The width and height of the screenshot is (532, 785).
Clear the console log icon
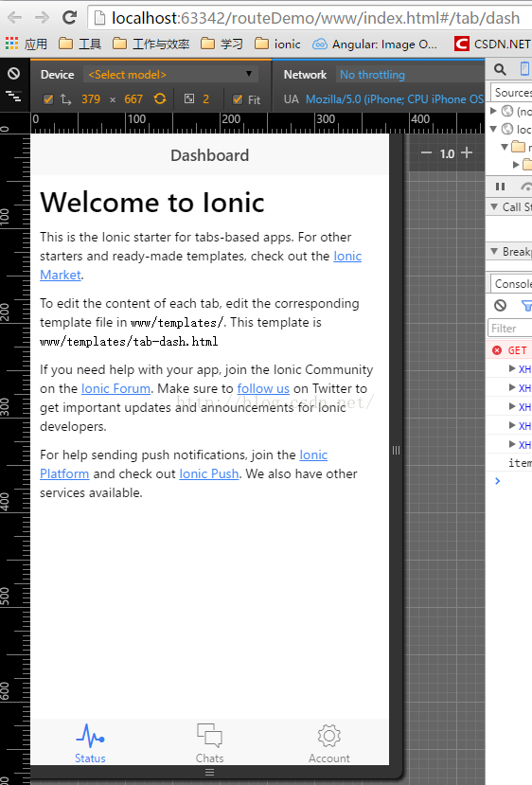500,305
